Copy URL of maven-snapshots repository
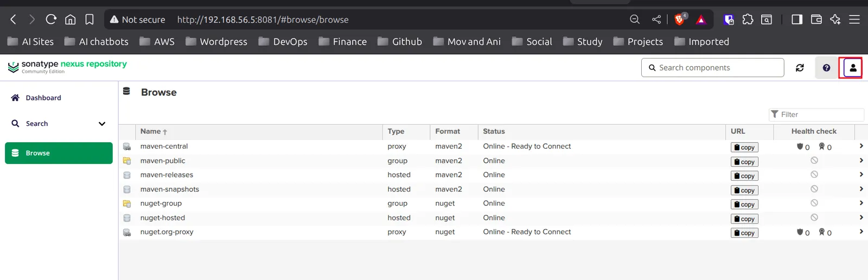This screenshot has height=280, width=868. click(x=744, y=190)
